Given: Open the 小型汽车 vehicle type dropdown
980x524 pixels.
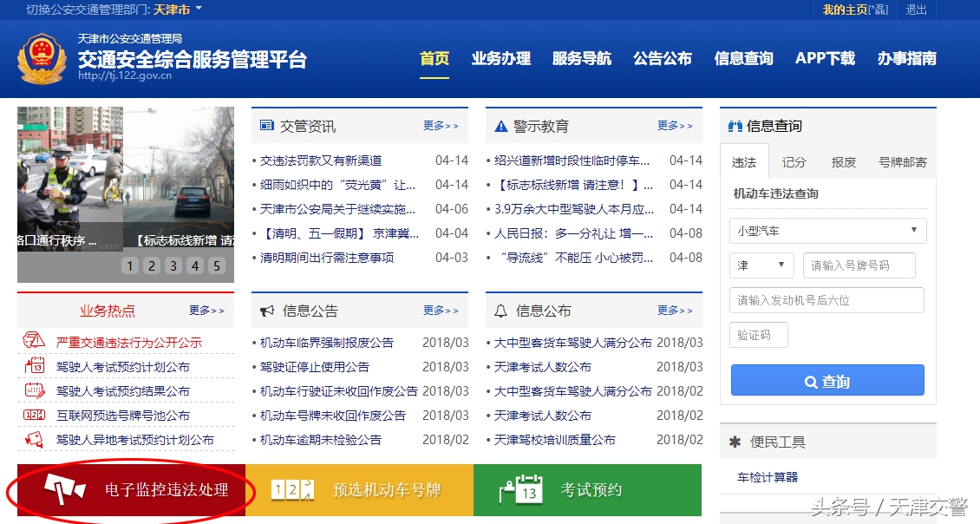Looking at the screenshot, I should click(x=826, y=230).
